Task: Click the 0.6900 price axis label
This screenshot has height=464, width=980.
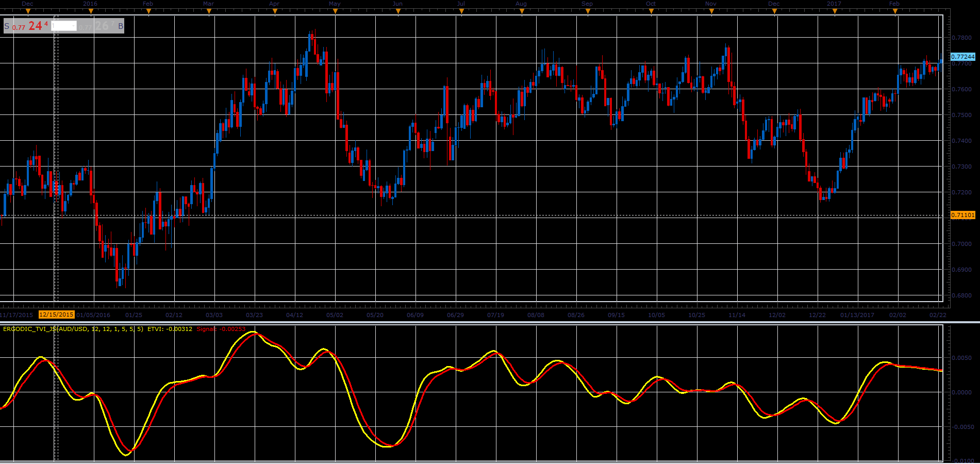Action: pos(962,270)
